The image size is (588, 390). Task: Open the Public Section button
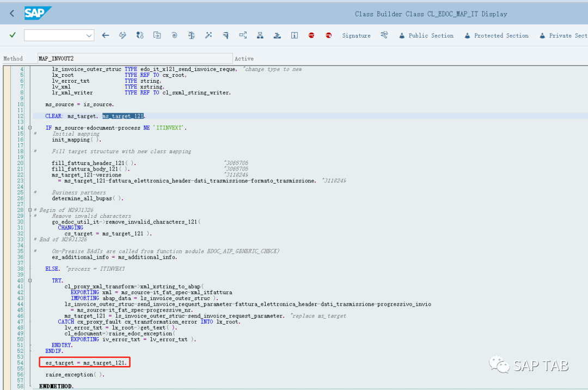(x=426, y=35)
